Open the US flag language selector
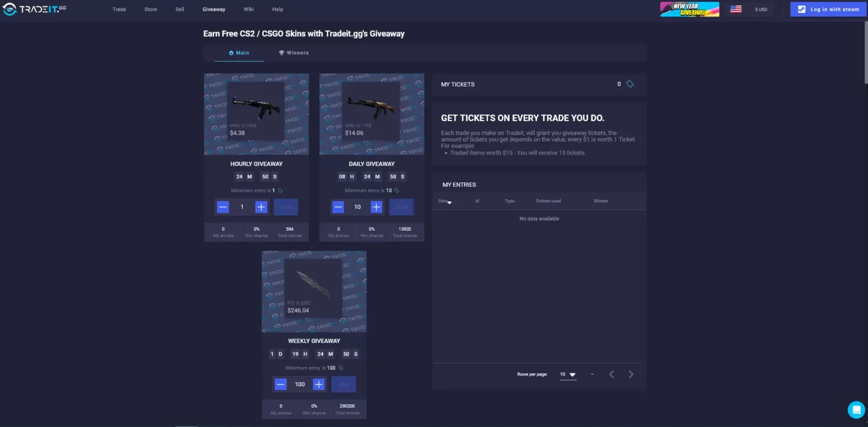Image resolution: width=868 pixels, height=427 pixels. (736, 9)
